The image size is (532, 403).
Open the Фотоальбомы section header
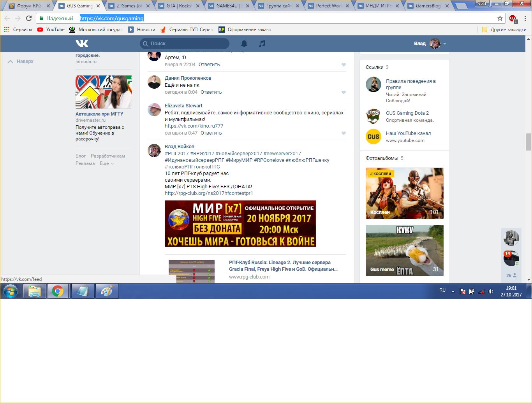382,158
